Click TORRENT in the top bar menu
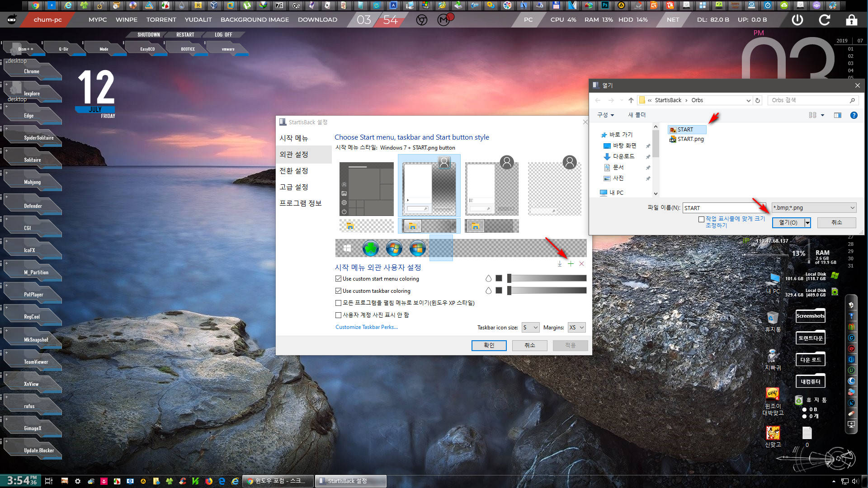 (x=161, y=20)
